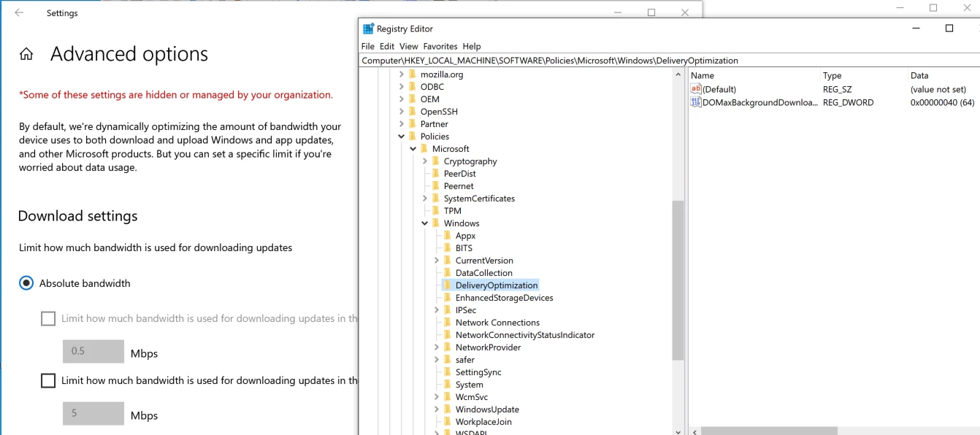Click the 5 Mbps bandwidth input field
This screenshot has height=435, width=980.
(93, 413)
